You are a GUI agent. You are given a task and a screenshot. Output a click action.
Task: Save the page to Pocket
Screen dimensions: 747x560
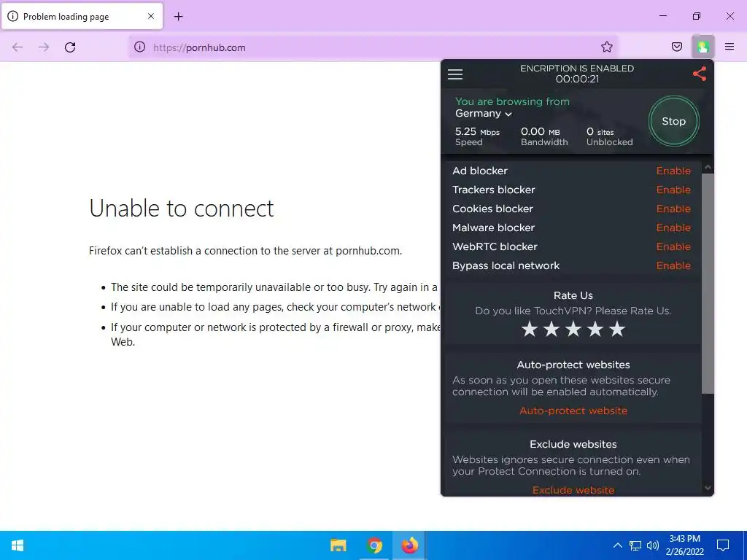pos(677,47)
